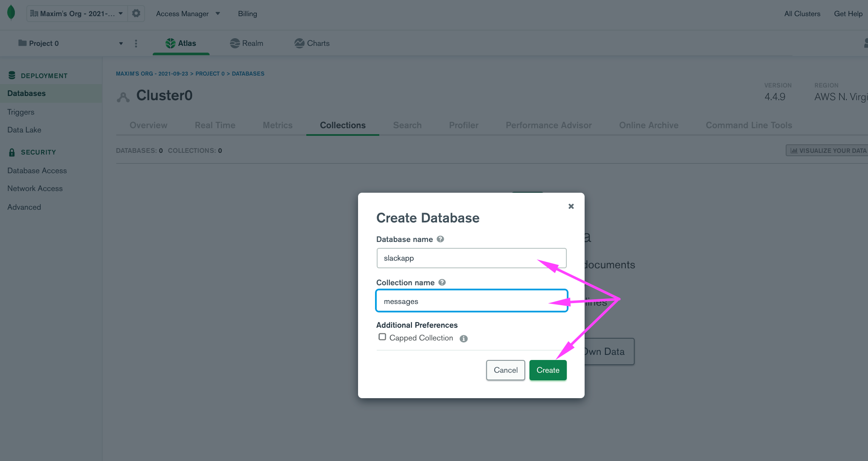
Task: Expand the Maxim's Org selector dropdown
Action: coord(120,13)
